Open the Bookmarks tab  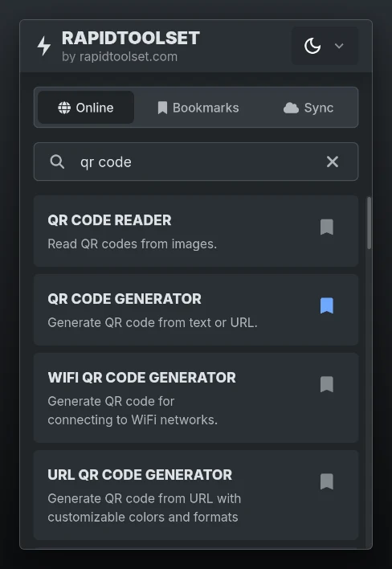click(x=198, y=108)
